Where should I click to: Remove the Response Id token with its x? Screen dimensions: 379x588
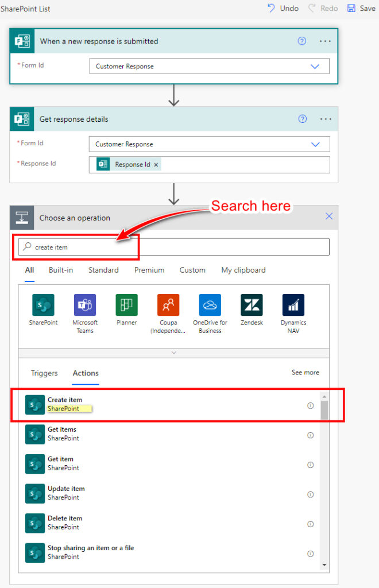(x=156, y=165)
